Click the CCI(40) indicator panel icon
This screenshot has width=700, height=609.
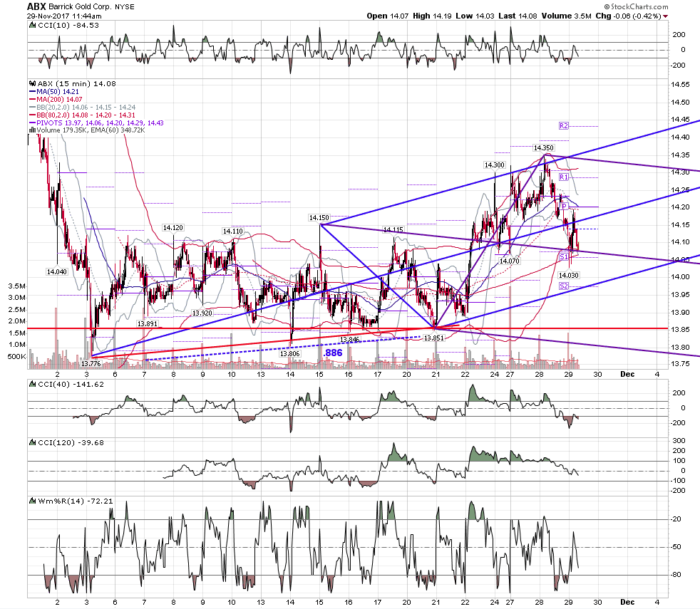pos(33,384)
